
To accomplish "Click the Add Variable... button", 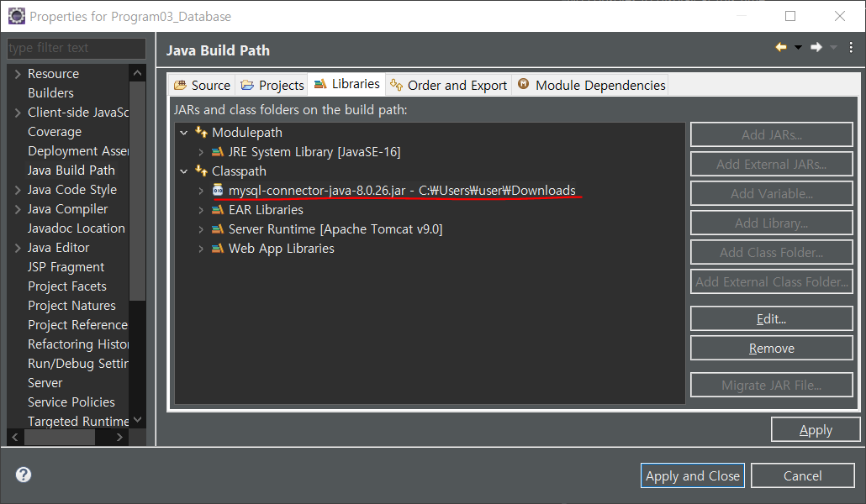I will point(771,194).
